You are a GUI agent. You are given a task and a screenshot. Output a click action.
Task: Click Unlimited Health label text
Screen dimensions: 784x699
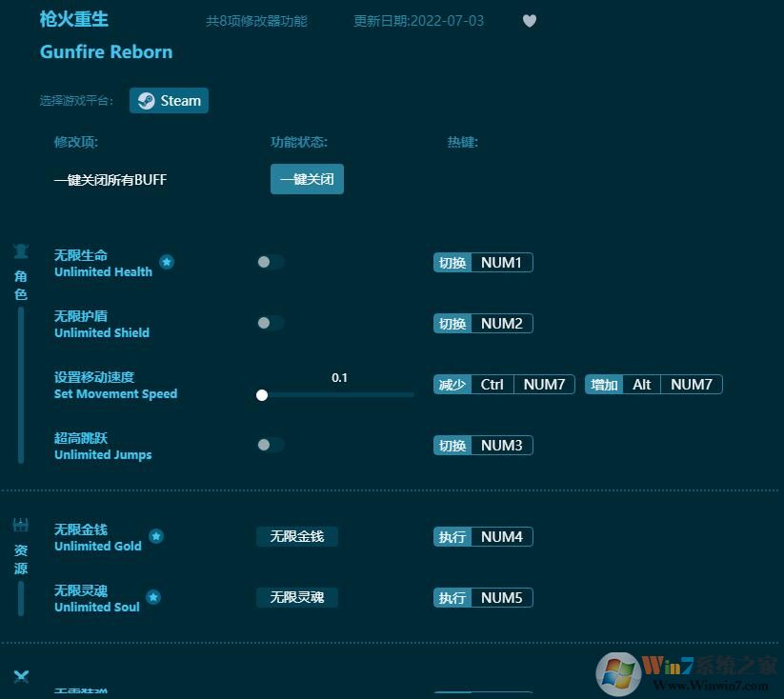(103, 272)
